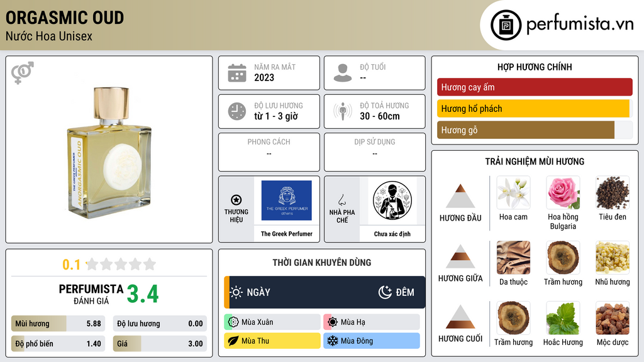Screen dimensions: 644x362
Task: Click the Độ phổ biến 1.40 score bar
Action: 58,344
